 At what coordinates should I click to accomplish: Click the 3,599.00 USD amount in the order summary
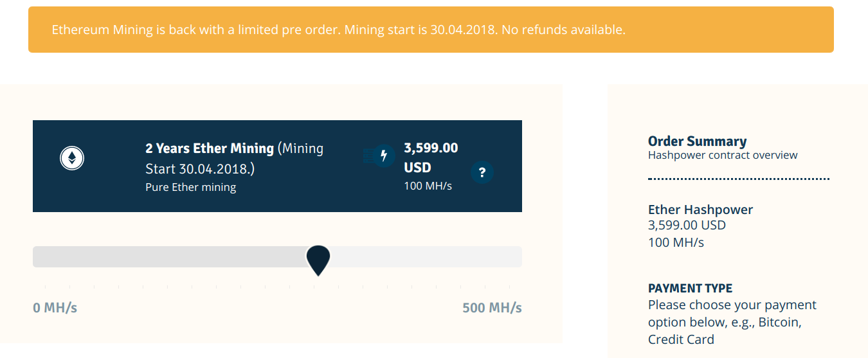(x=687, y=226)
